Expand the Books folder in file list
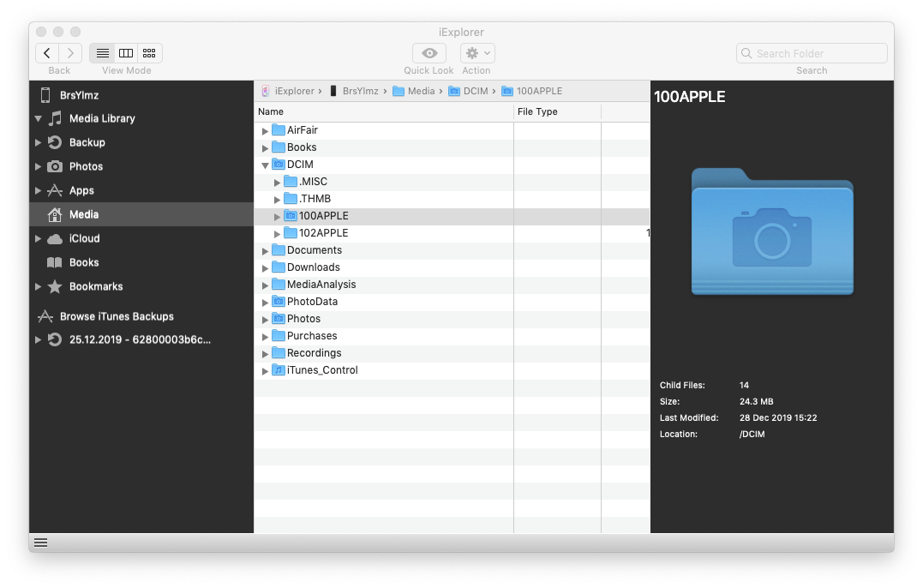This screenshot has height=588, width=923. [265, 147]
